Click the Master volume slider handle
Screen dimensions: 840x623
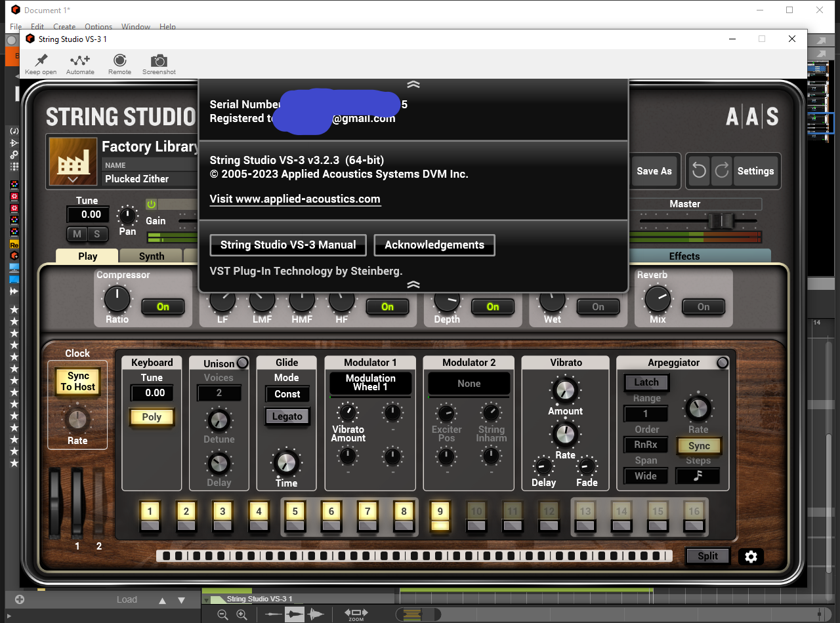click(x=722, y=221)
